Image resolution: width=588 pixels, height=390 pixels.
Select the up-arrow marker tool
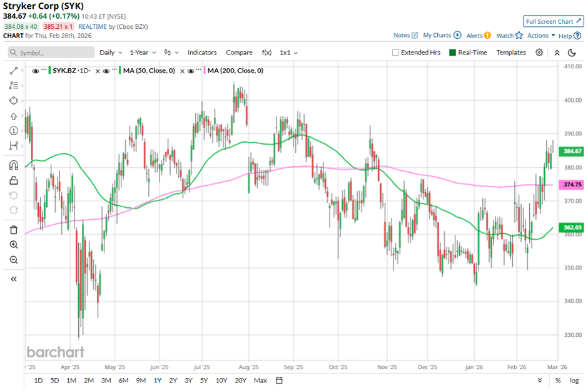14,116
